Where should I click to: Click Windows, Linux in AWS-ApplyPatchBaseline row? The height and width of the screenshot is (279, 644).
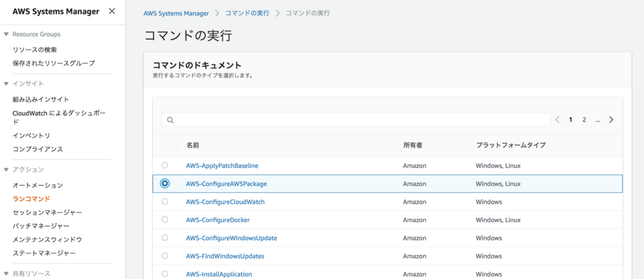point(498,166)
